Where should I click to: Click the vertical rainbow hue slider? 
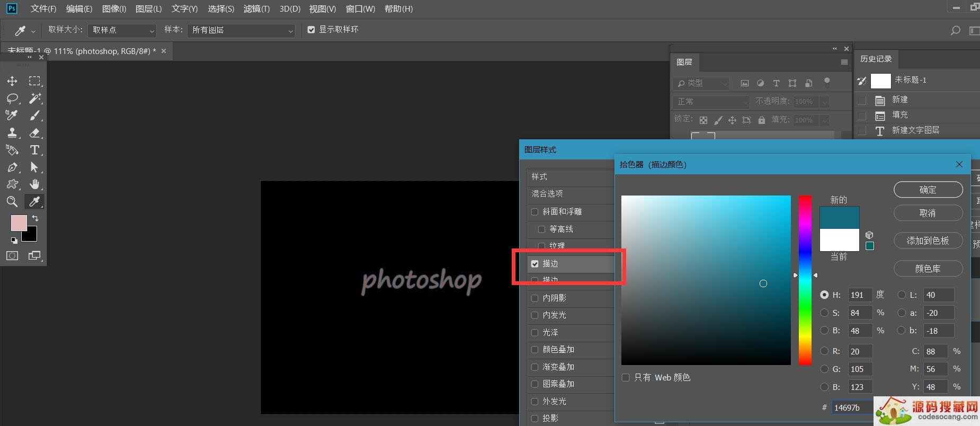pyautogui.click(x=805, y=280)
